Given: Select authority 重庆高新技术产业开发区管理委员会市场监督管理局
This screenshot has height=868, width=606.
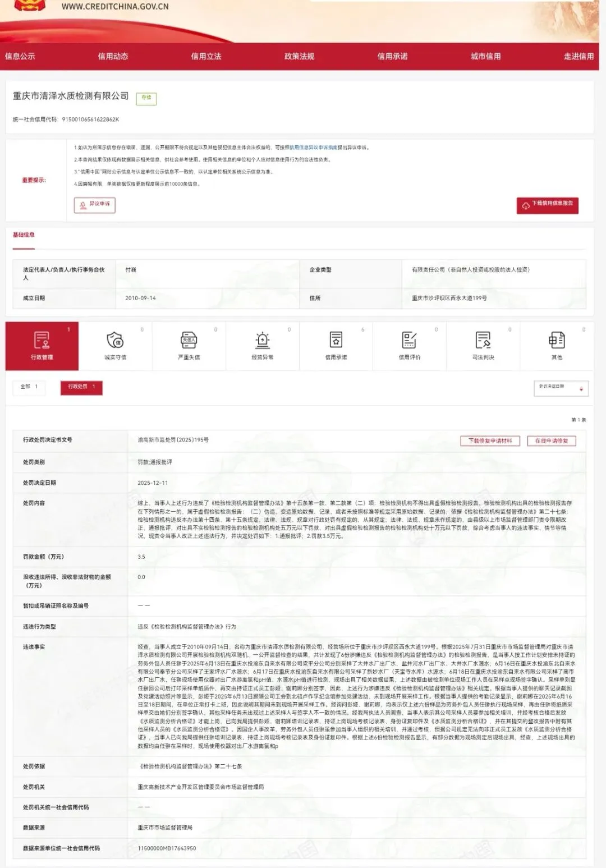Looking at the screenshot, I should tap(201, 787).
